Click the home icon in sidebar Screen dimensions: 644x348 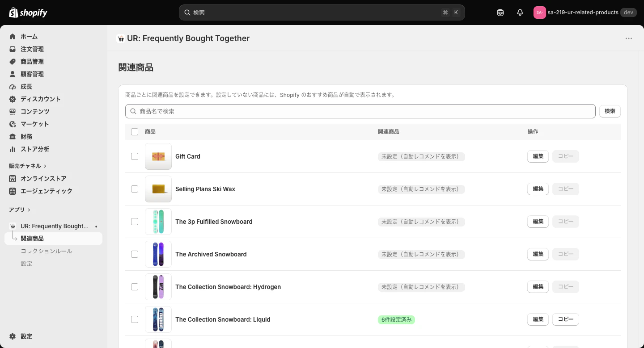(13, 37)
